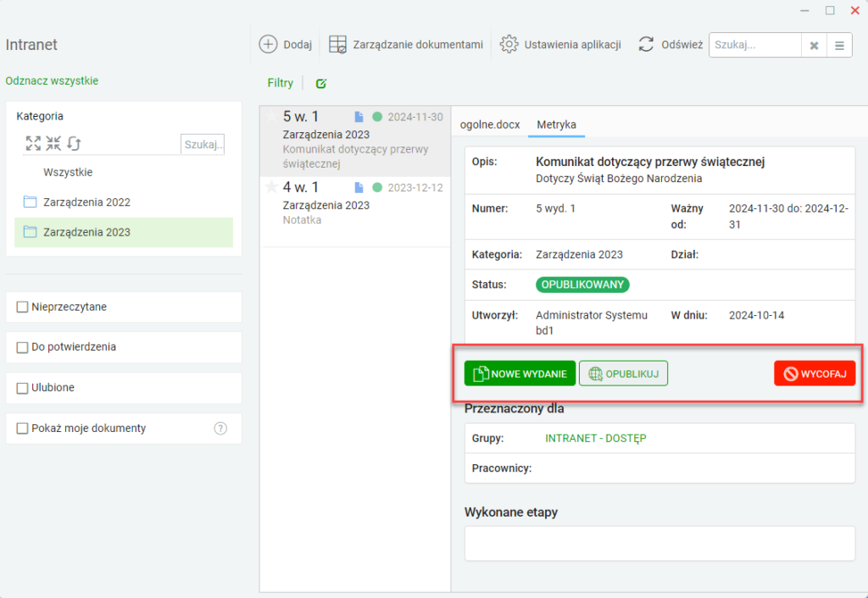Click the red WYCOFAJ button
The height and width of the screenshot is (598, 868).
pos(815,374)
